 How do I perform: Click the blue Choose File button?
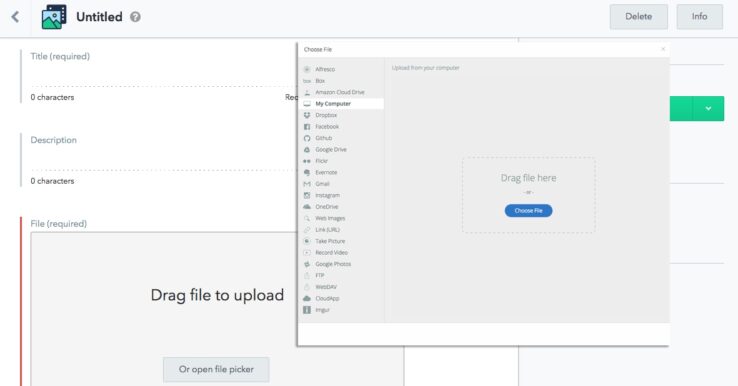[528, 210]
